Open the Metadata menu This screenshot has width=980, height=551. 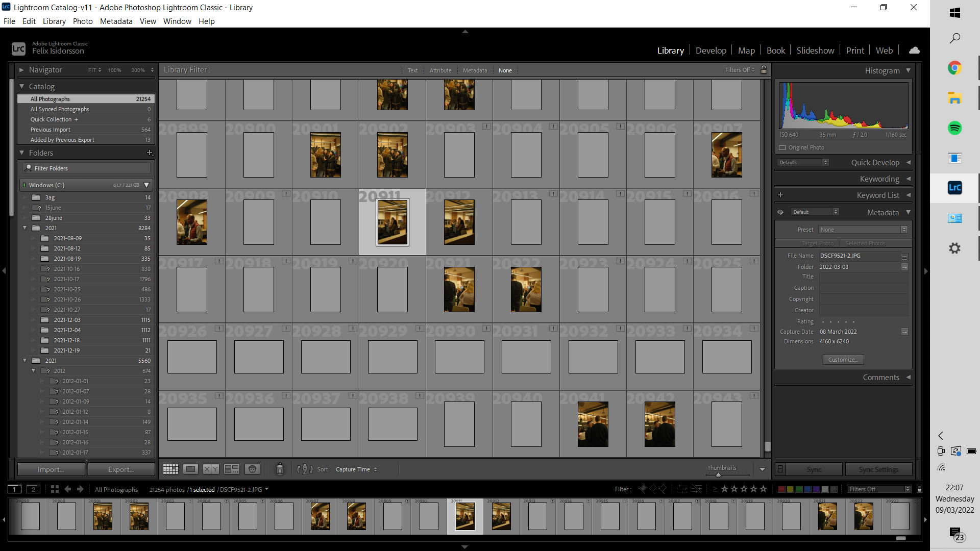pyautogui.click(x=116, y=21)
